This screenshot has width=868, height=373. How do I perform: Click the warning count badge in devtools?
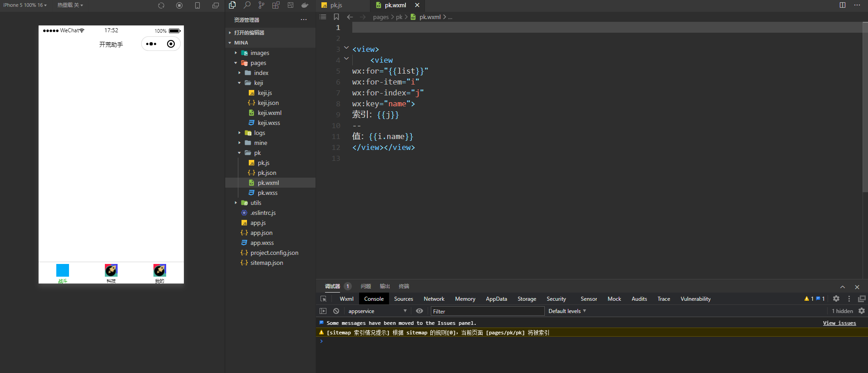tap(809, 298)
